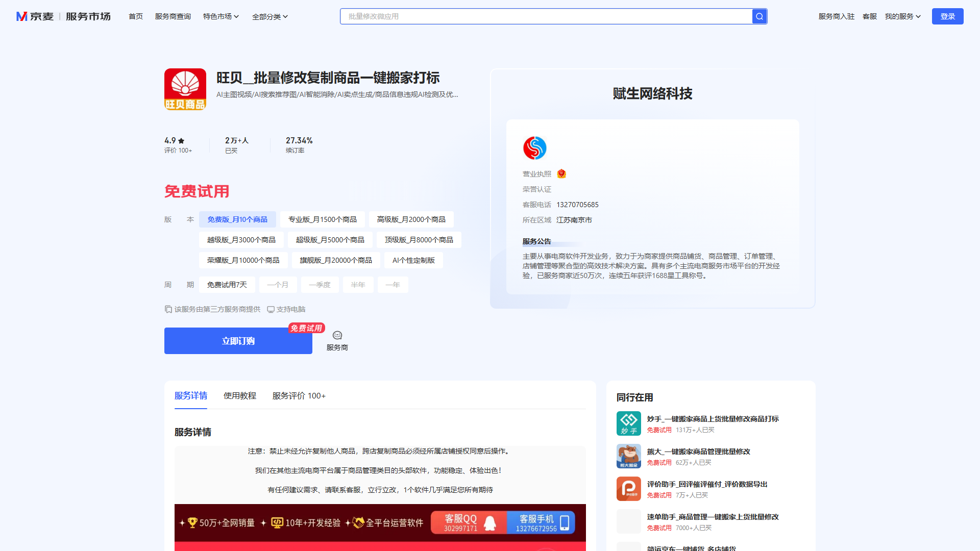The image size is (980, 551).
Task: Choose the 一年 period option
Action: coord(393,285)
